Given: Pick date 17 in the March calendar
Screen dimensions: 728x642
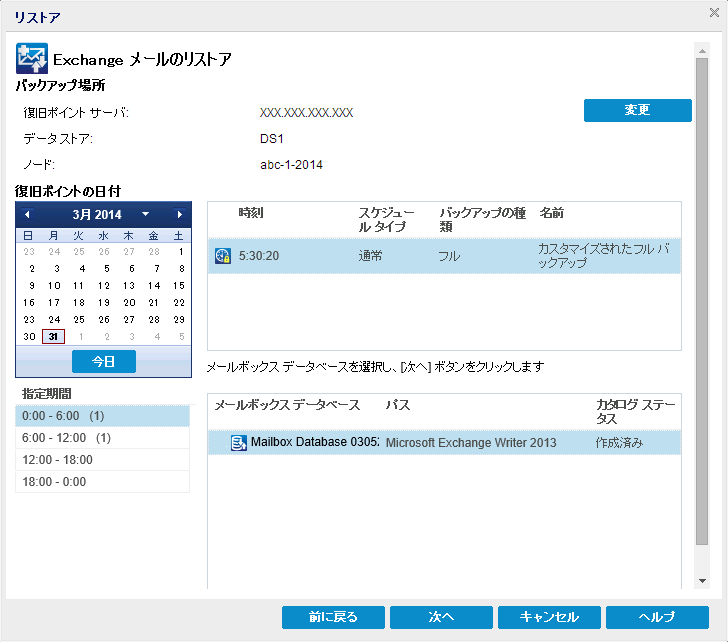Looking at the screenshot, I should click(x=53, y=303).
